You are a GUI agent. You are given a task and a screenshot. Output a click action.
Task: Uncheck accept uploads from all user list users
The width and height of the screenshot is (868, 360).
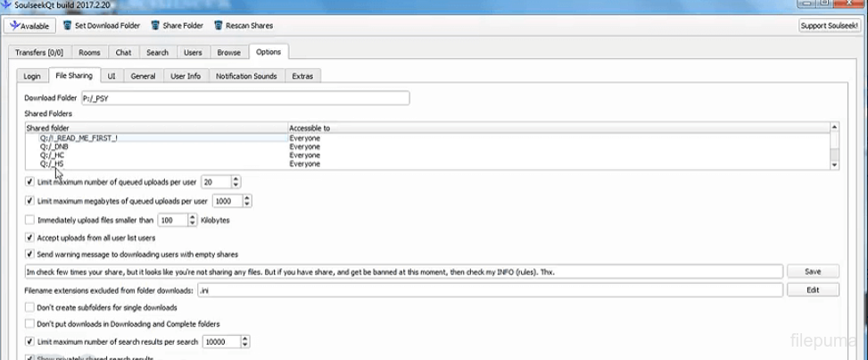29,239
